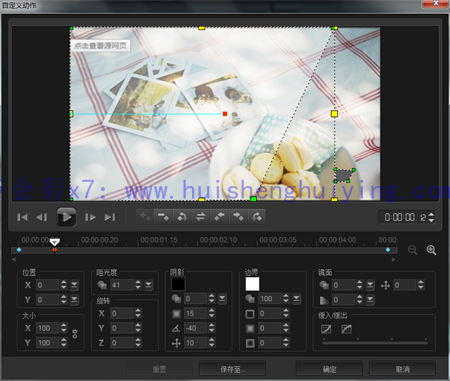The width and height of the screenshot is (450, 381).
Task: Swap keyframes with the double-arrow icon
Action: (201, 217)
